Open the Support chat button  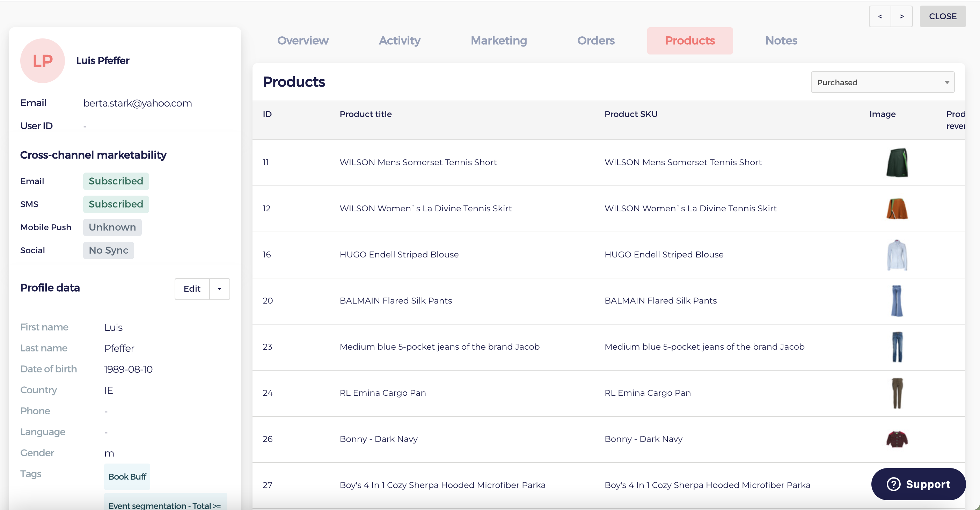[918, 484]
